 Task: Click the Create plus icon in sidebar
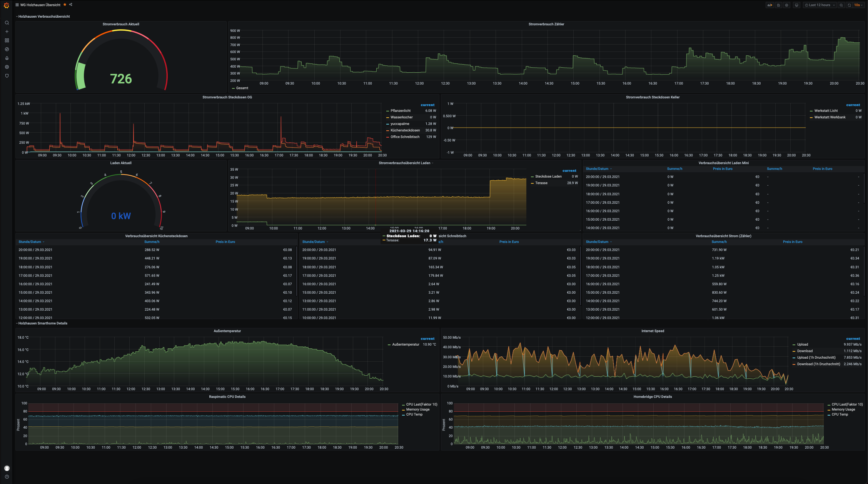[x=7, y=32]
